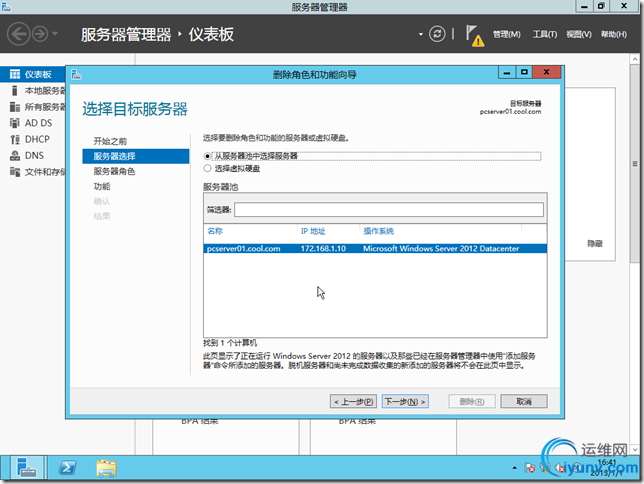Select 仪表板 in the sidebar
Viewport: 644px width, 484px height.
tap(33, 74)
